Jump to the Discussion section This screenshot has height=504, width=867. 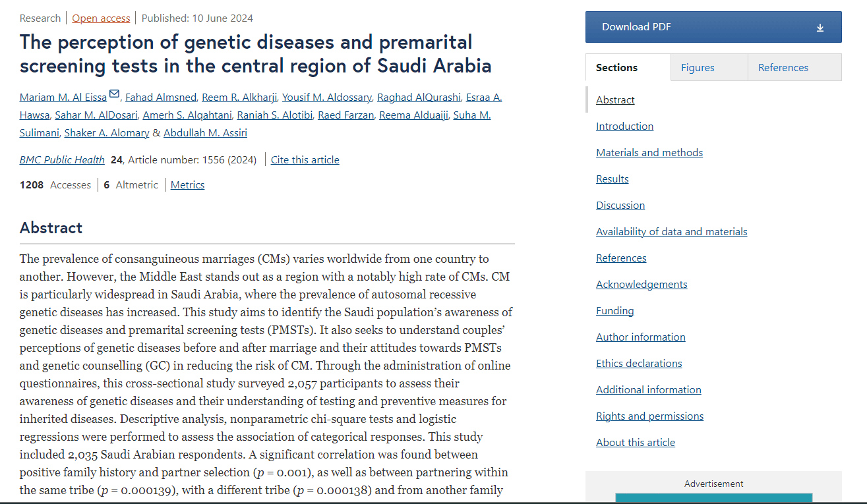(620, 206)
